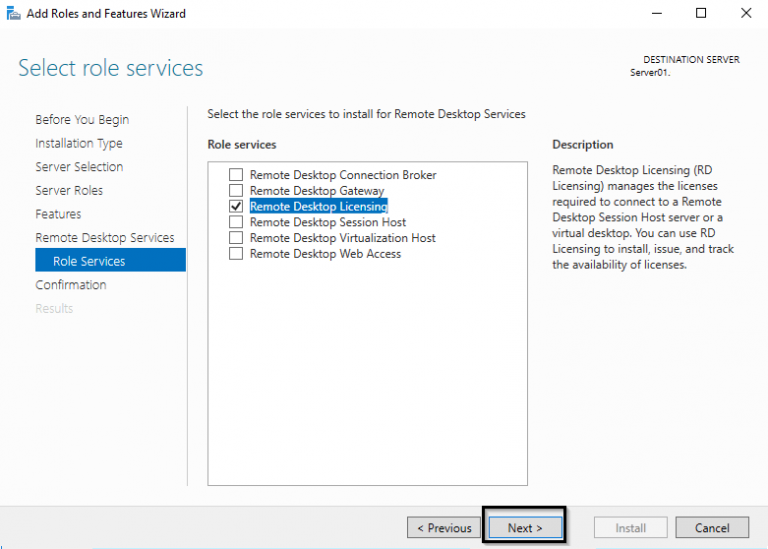The height and width of the screenshot is (549, 768).
Task: Open the Server Selection step
Action: pyautogui.click(x=79, y=167)
